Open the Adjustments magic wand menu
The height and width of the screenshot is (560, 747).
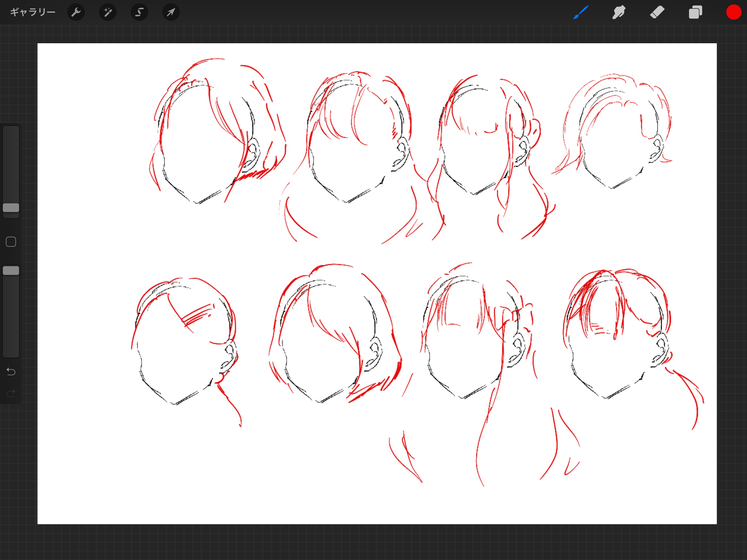(108, 13)
